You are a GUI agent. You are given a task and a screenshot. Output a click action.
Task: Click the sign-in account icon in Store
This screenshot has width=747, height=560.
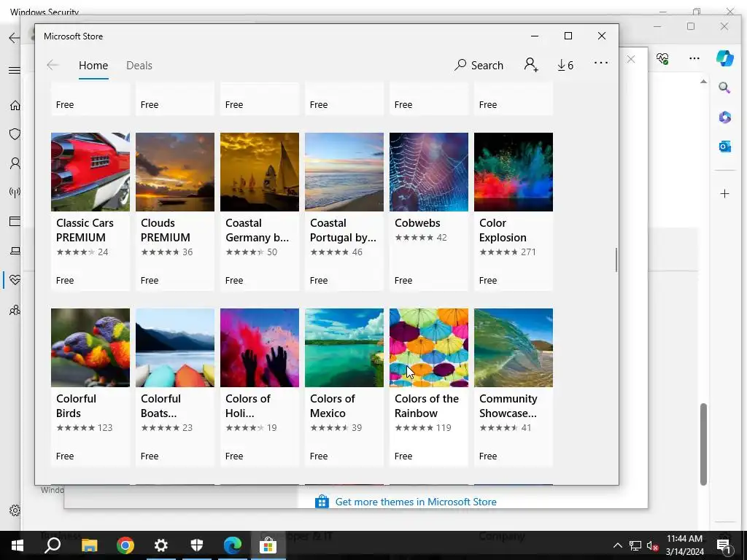(x=531, y=65)
